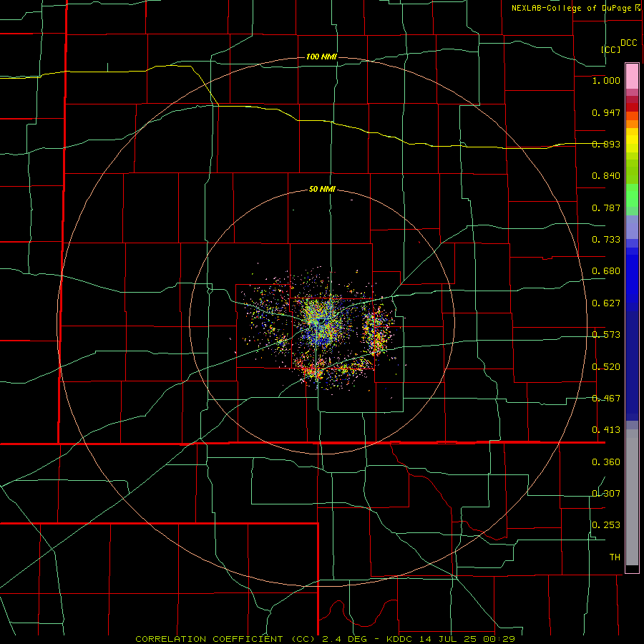The height and width of the screenshot is (644, 644).
Task: Click the 0.253 color scale label
Action: coord(606,525)
